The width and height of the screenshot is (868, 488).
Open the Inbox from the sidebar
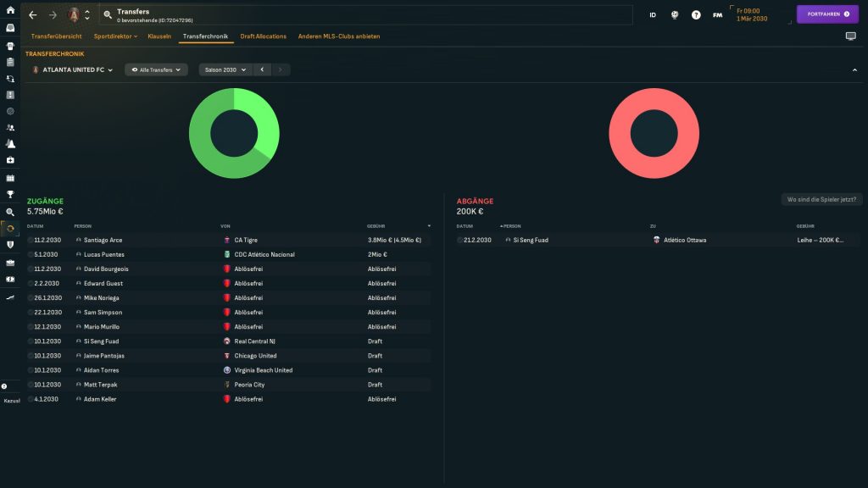pyautogui.click(x=10, y=27)
